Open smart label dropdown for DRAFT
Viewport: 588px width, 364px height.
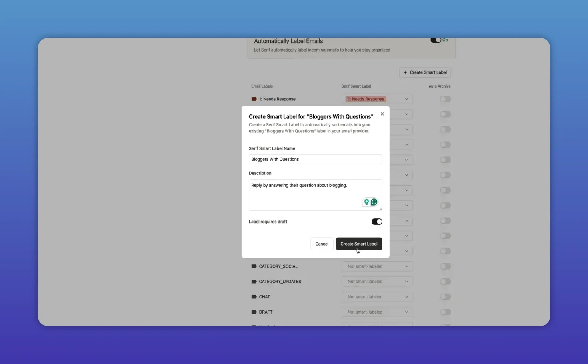click(x=377, y=312)
